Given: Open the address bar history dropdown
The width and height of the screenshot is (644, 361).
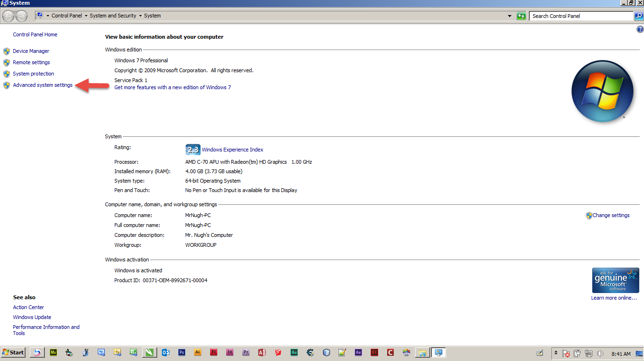Looking at the screenshot, I should point(509,16).
